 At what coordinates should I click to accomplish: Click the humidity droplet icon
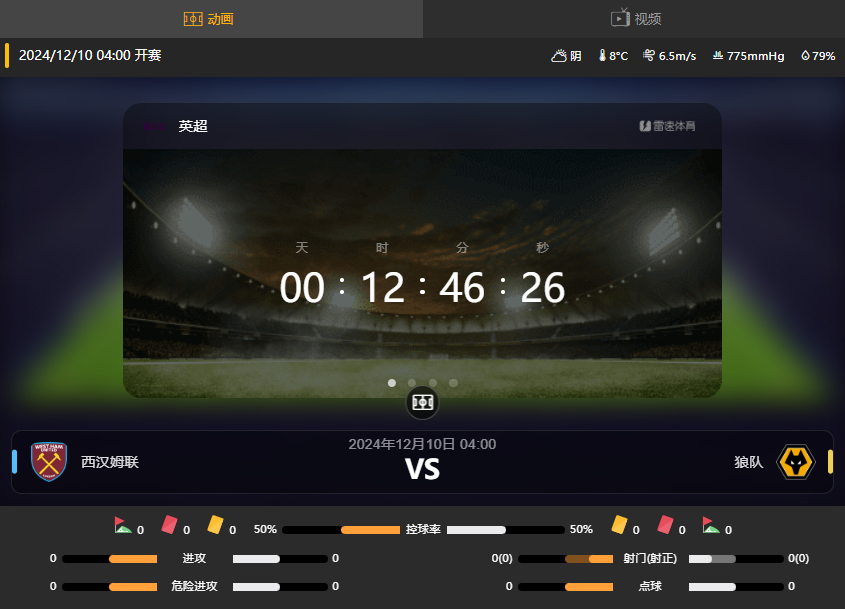[x=805, y=55]
